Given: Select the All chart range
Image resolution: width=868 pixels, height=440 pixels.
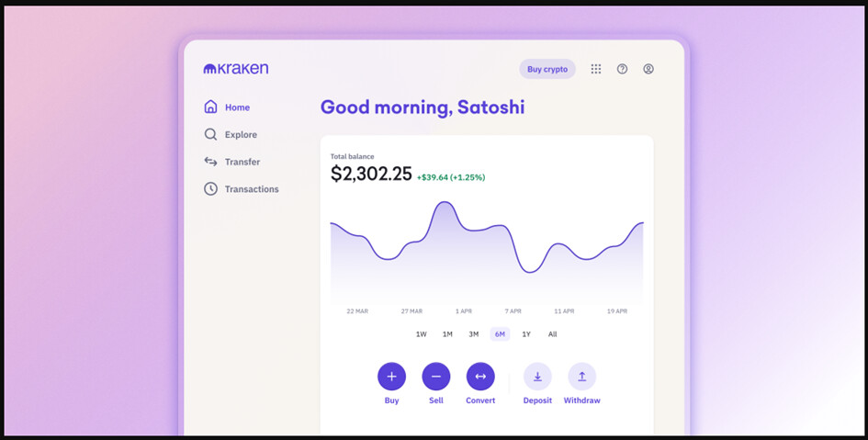Looking at the screenshot, I should [552, 334].
